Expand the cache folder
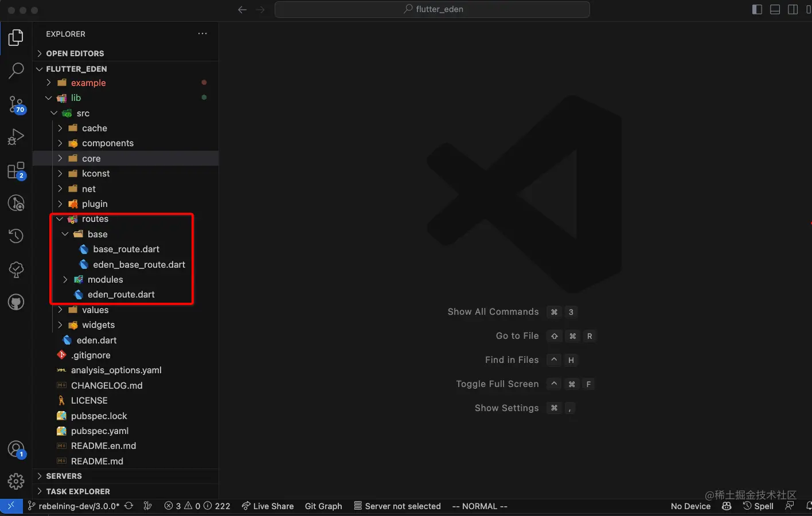Image resolution: width=812 pixels, height=516 pixels. (126, 128)
